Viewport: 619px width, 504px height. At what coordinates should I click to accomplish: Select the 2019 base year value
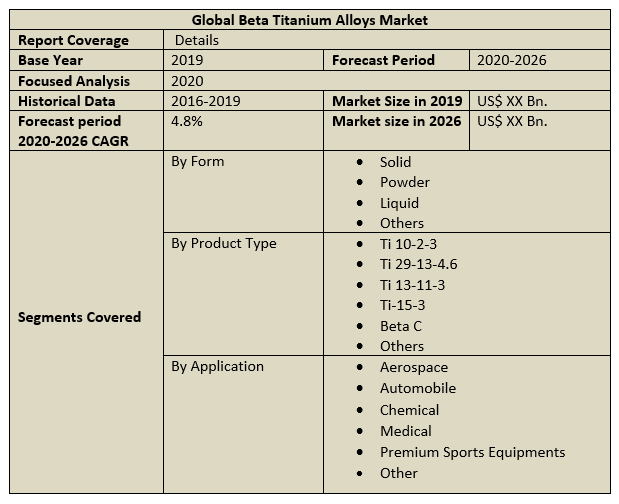click(189, 60)
